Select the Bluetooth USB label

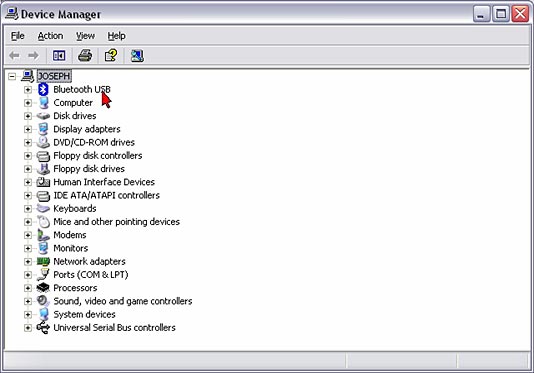click(82, 89)
